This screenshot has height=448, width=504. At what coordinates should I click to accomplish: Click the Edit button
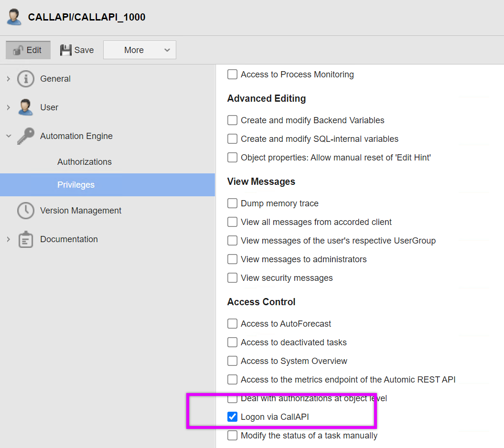(x=28, y=49)
